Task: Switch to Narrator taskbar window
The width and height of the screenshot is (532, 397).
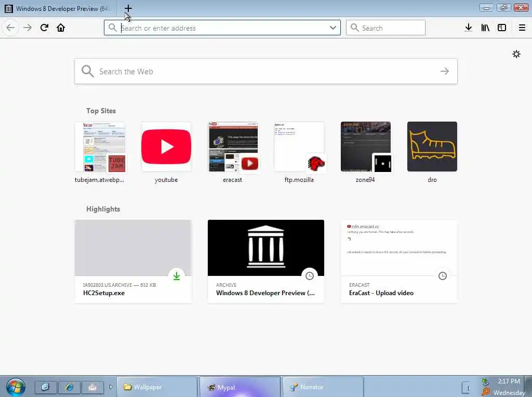Action: pos(323,387)
